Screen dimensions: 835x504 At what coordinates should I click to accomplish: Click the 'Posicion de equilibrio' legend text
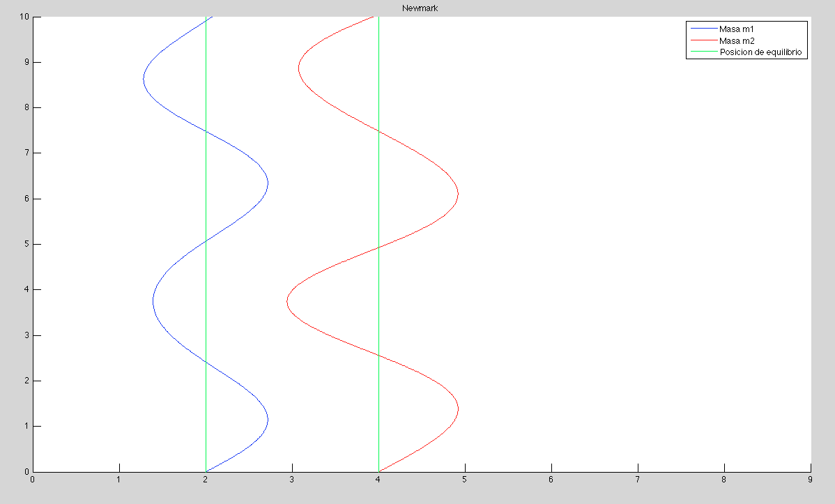762,53
